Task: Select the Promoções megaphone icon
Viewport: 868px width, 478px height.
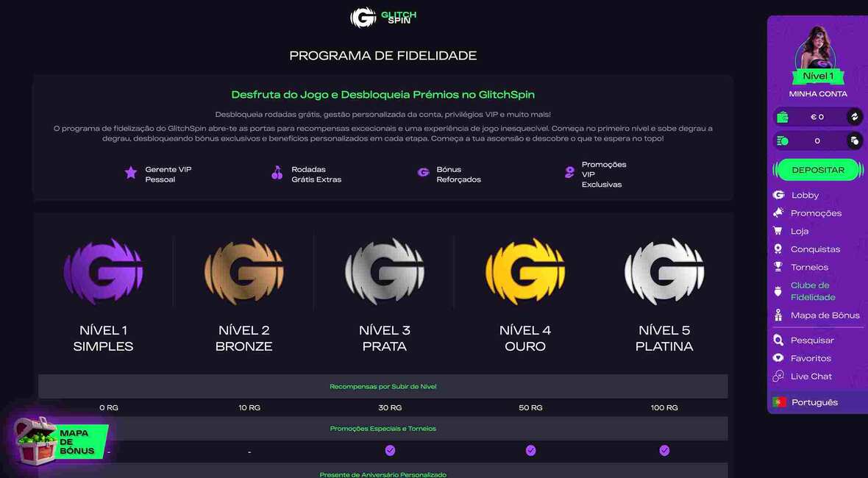Action: [779, 213]
